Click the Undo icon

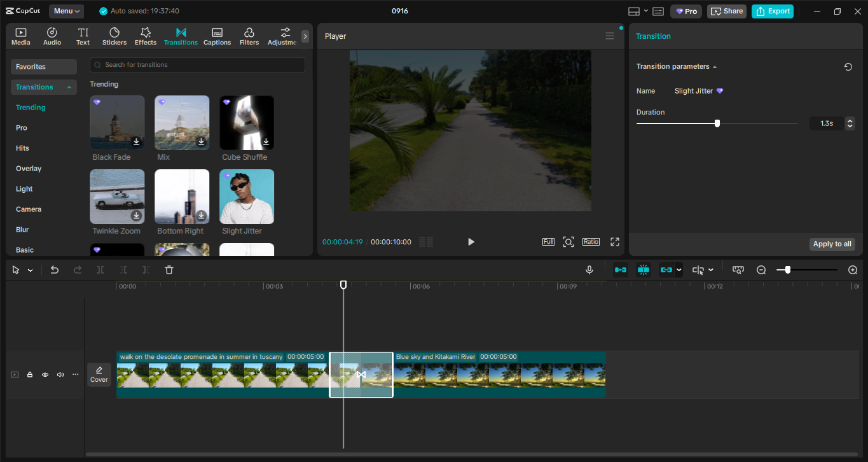tap(54, 270)
